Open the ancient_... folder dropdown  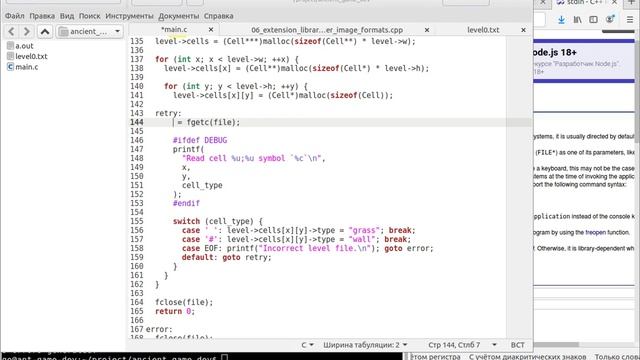[x=90, y=31]
